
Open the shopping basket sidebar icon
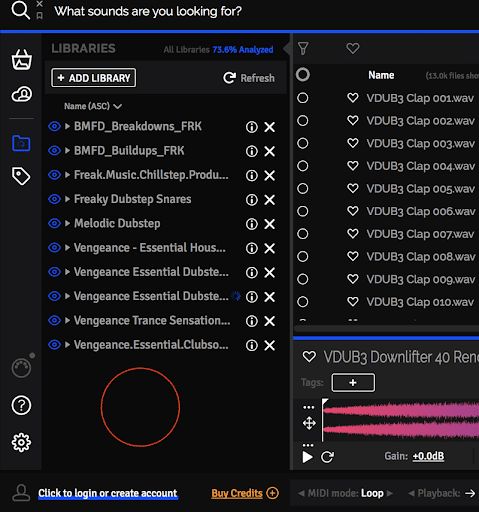click(x=22, y=60)
